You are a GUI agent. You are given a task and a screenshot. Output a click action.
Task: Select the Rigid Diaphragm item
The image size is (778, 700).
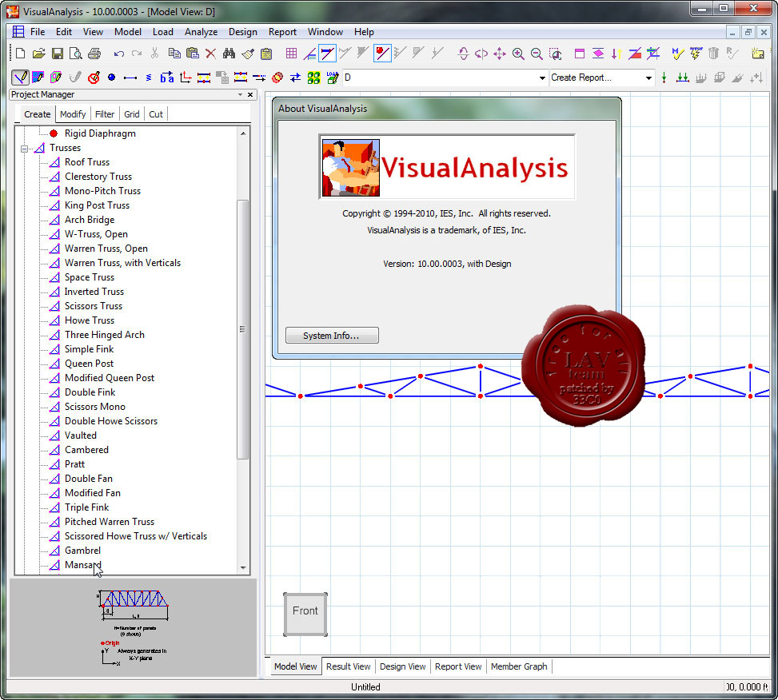click(100, 133)
